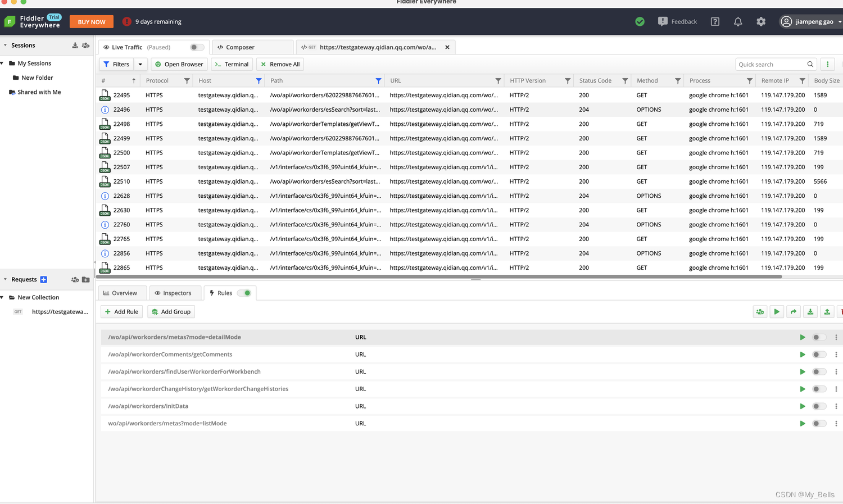Viewport: 843px width, 504px height.
Task: Collapse the Sessions panel header arrow
Action: 5,46
